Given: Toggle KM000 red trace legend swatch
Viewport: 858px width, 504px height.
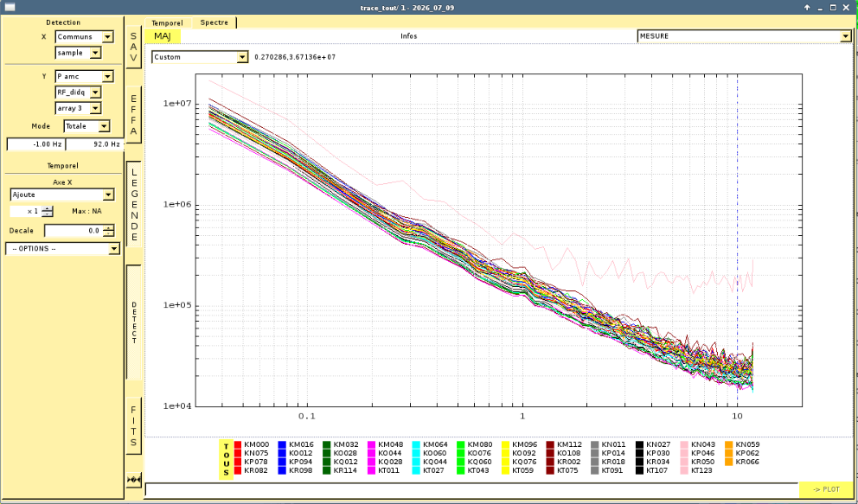Looking at the screenshot, I should click(238, 445).
